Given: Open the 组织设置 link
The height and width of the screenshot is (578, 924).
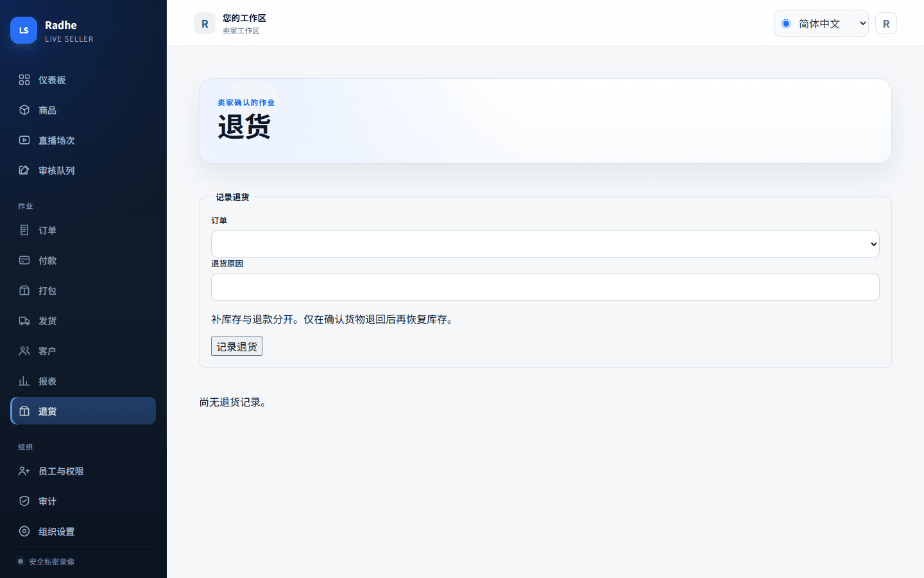Looking at the screenshot, I should 83,531.
